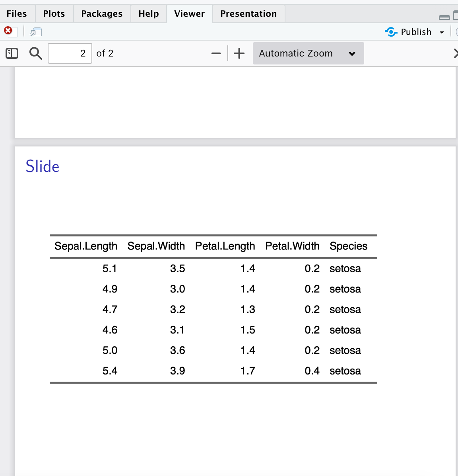
Task: Toggle the PDF sidebar icon
Action: click(12, 53)
